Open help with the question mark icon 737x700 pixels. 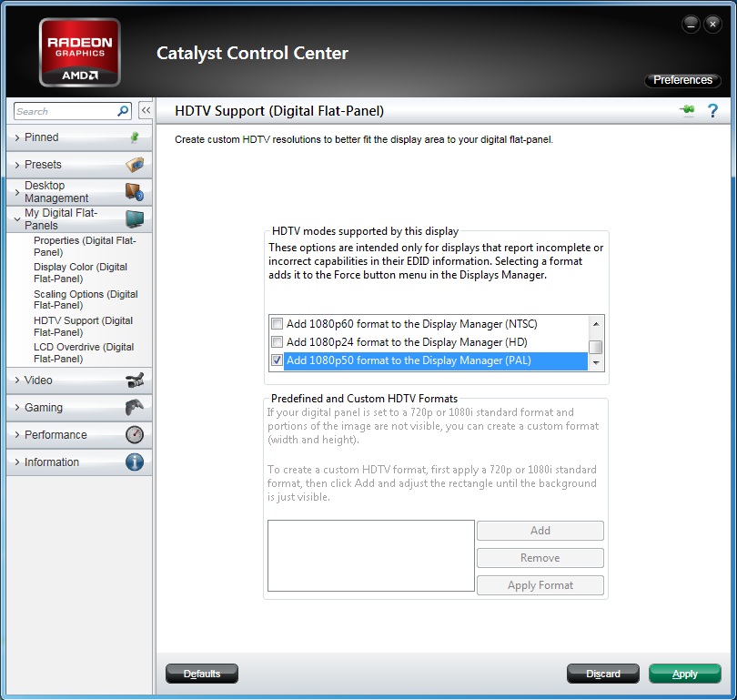click(712, 111)
